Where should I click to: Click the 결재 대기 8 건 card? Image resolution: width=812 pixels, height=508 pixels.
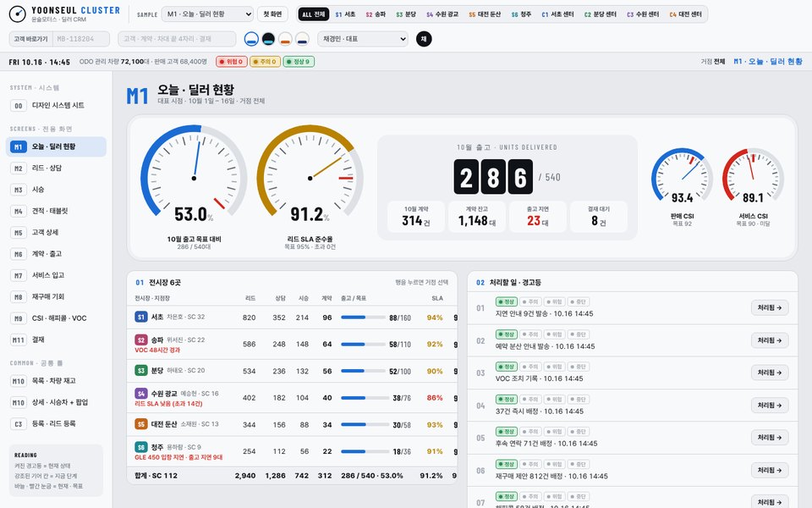(x=599, y=217)
